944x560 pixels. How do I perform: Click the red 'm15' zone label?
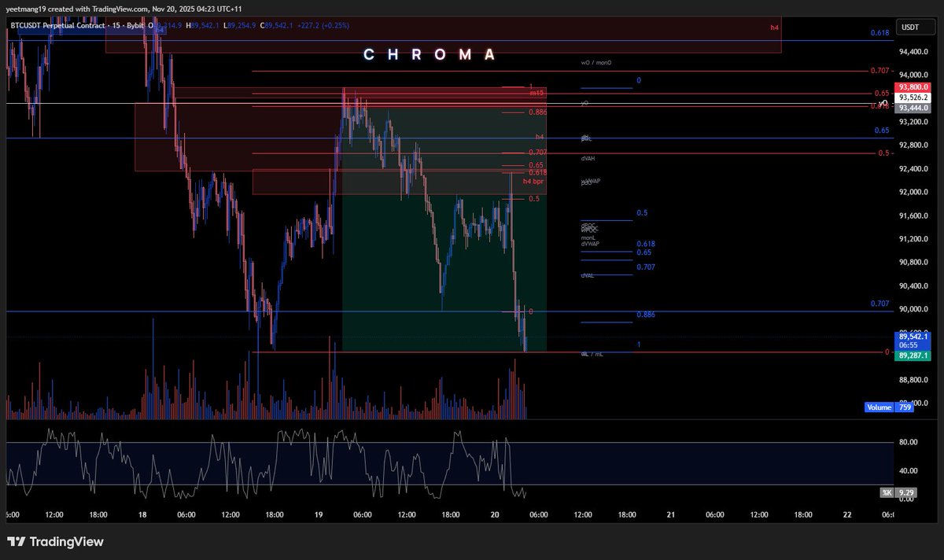tap(537, 94)
